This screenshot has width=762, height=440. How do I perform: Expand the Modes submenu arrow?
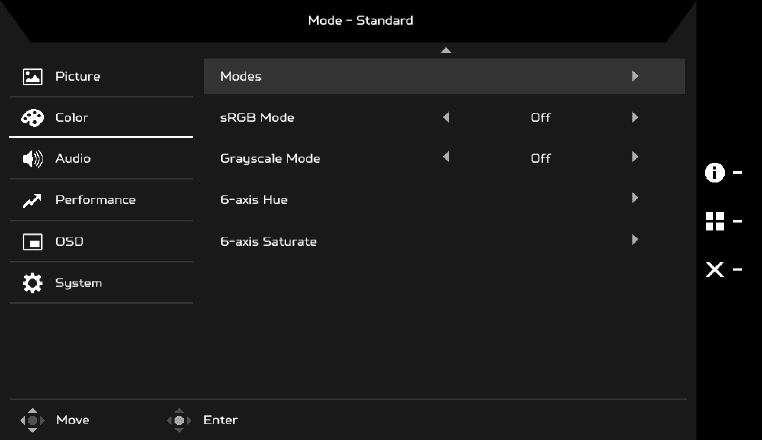635,76
